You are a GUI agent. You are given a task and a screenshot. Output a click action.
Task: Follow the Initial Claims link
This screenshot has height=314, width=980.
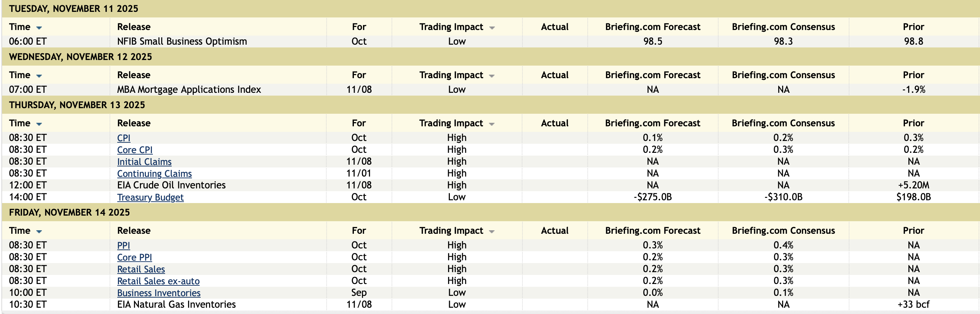(x=144, y=162)
